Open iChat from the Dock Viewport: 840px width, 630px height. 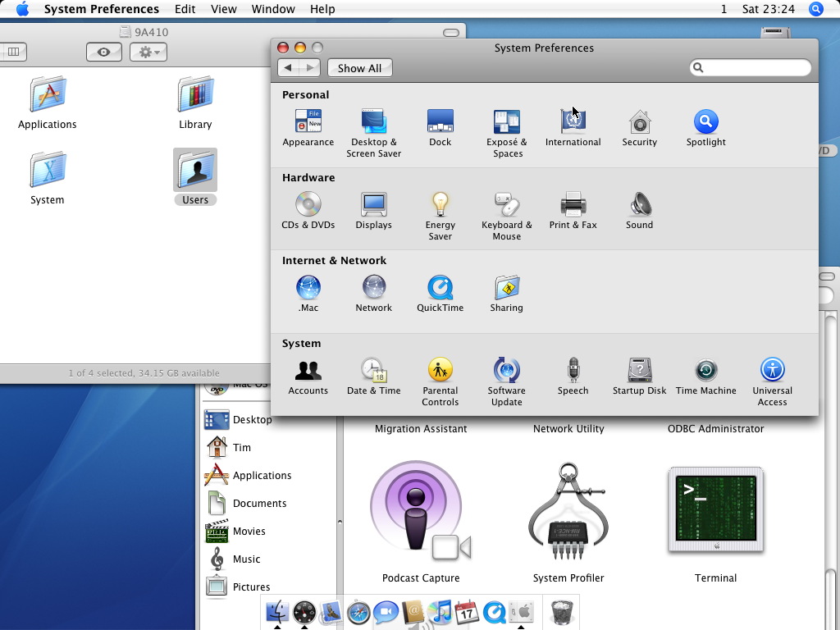point(386,612)
